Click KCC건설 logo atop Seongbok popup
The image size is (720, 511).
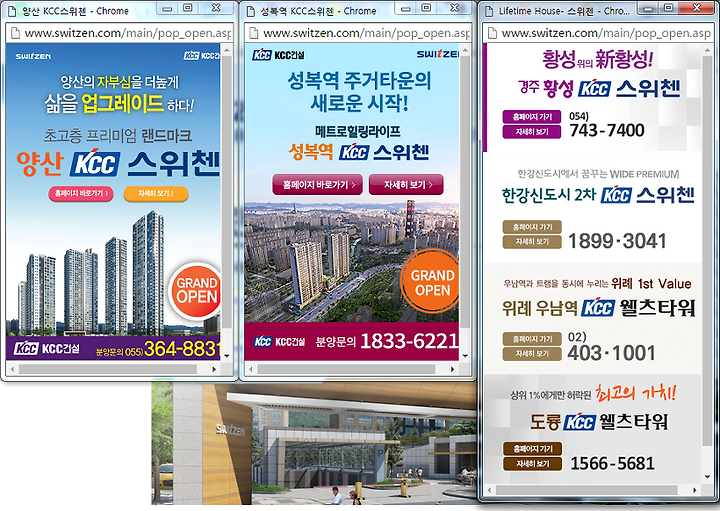278,55
